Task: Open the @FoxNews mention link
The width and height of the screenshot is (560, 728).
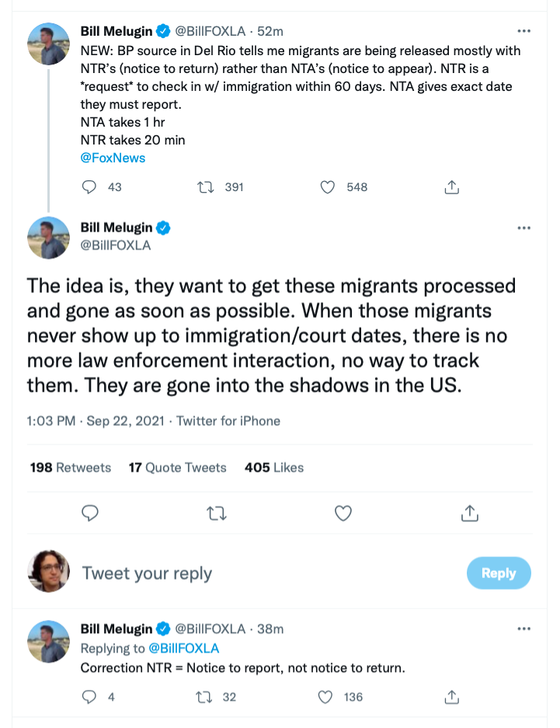Action: point(113,158)
